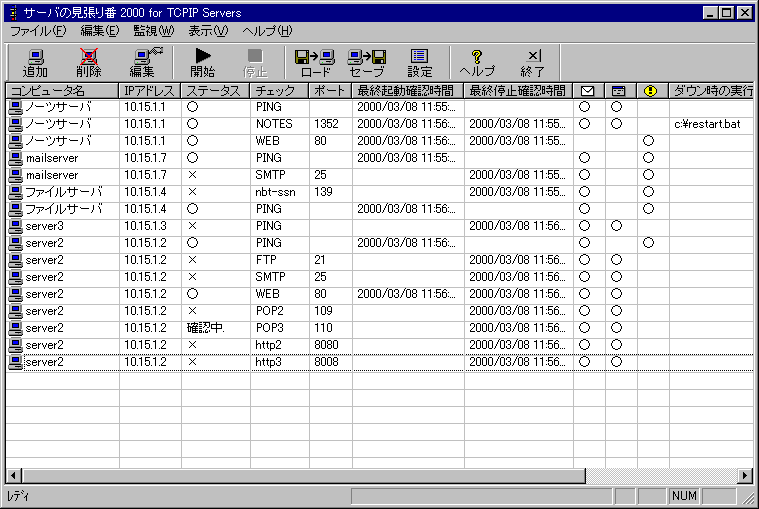Click the mail envelope icon column header
759x509 pixels.
tap(588, 91)
